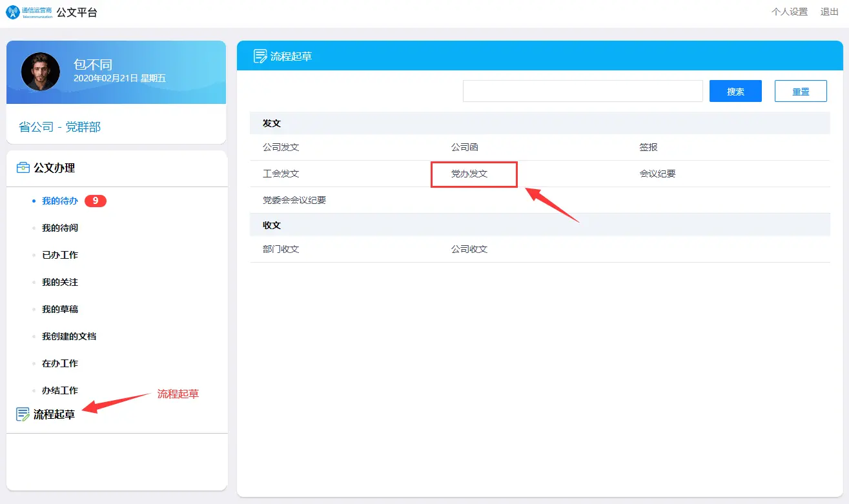Click the 发文 category header
The width and height of the screenshot is (849, 504).
(x=272, y=123)
